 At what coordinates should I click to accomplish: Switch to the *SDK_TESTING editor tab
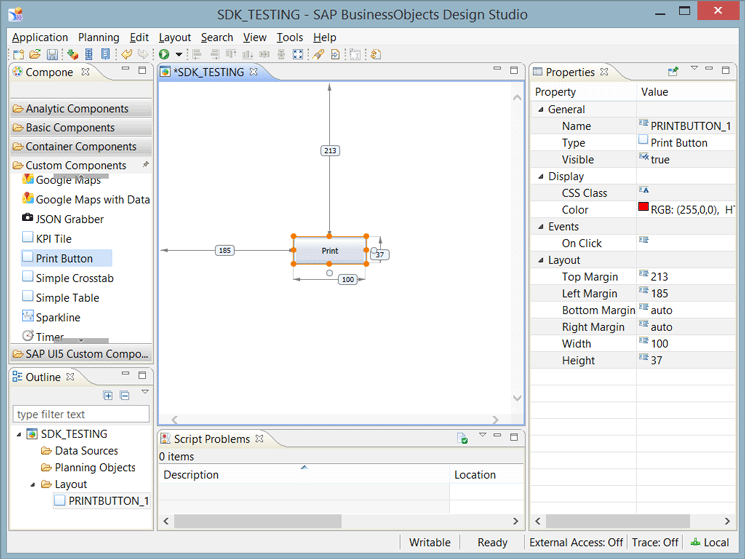coord(209,72)
